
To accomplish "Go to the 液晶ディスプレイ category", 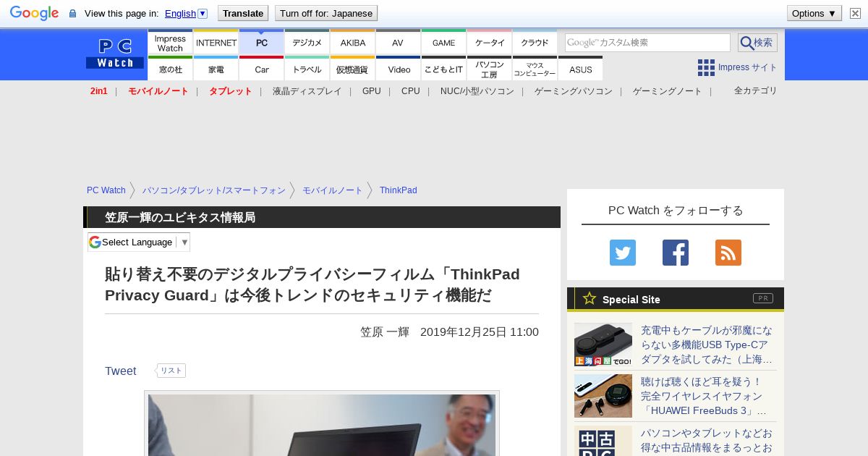I will coord(307,91).
